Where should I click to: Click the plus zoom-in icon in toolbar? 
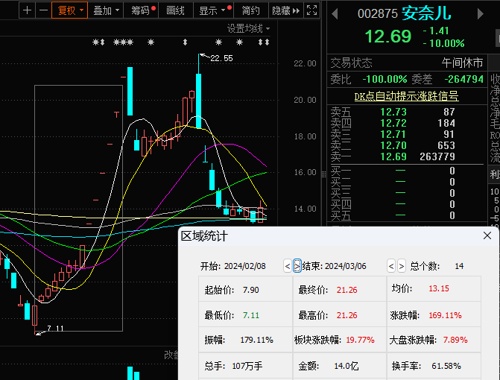click(x=27, y=10)
